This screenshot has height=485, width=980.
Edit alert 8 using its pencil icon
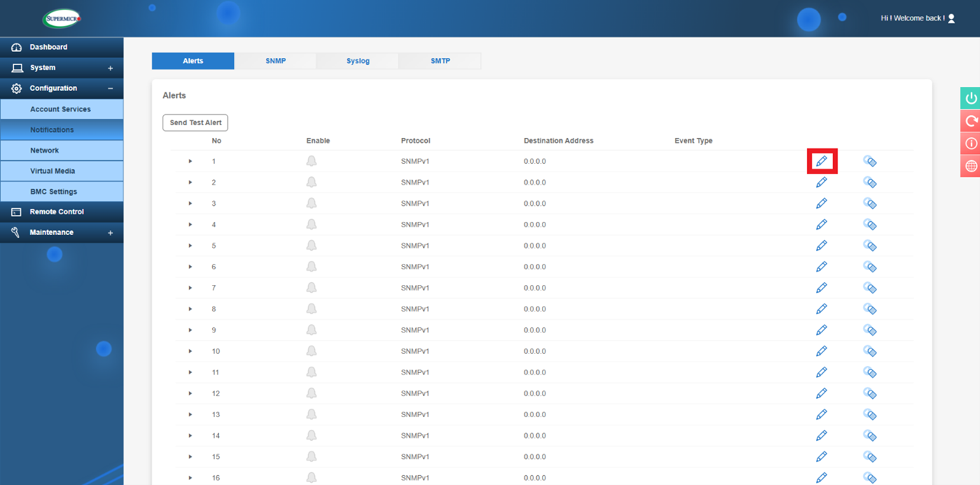pos(822,309)
